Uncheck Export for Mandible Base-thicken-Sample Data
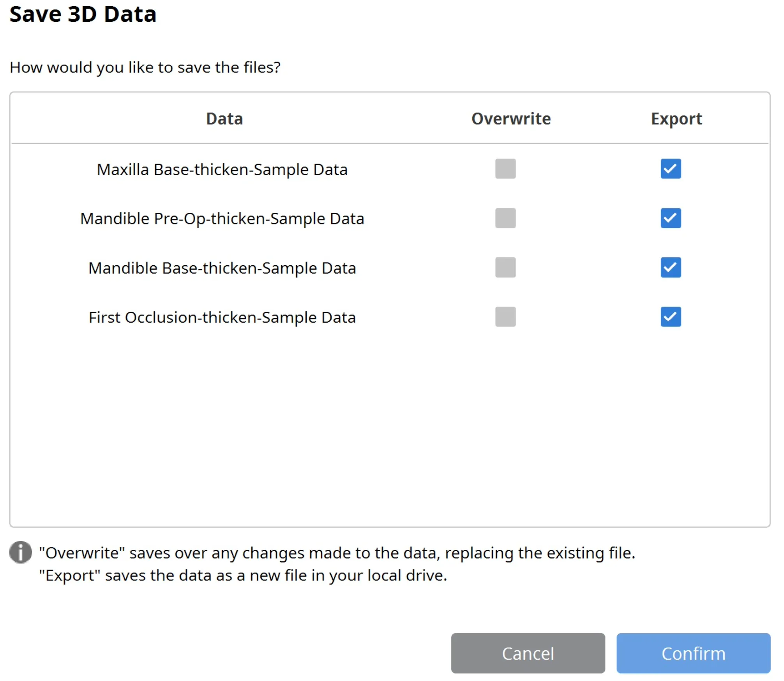Viewport: 784px width, 681px height. (671, 267)
